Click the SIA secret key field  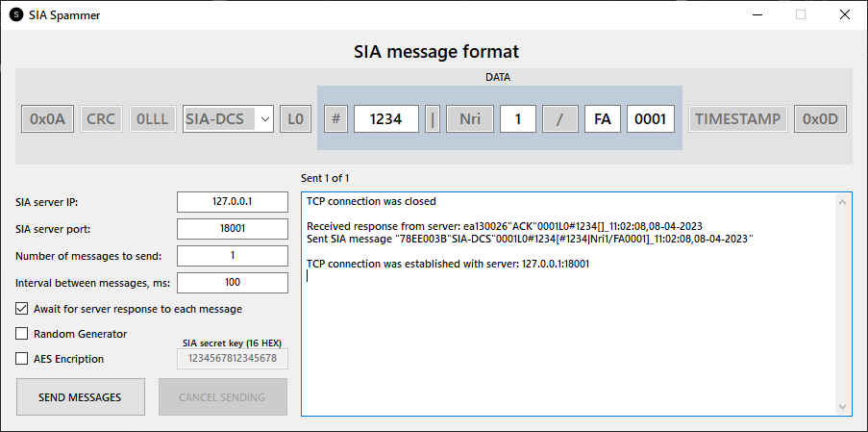coord(233,358)
